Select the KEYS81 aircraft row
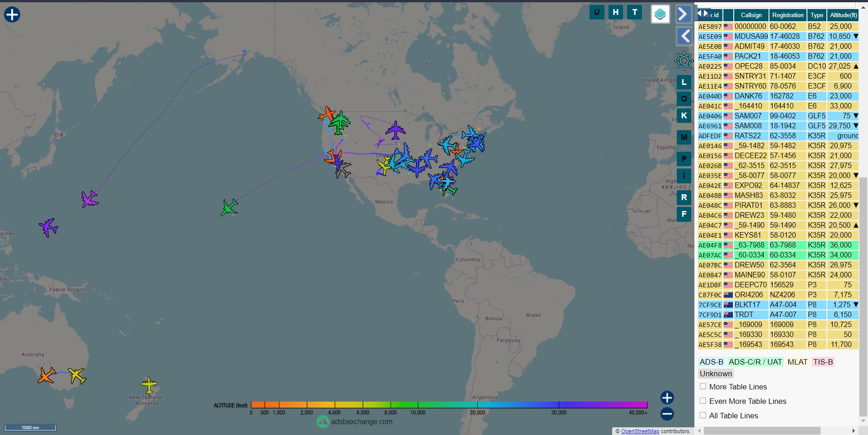The height and width of the screenshot is (435, 868). 778,235
